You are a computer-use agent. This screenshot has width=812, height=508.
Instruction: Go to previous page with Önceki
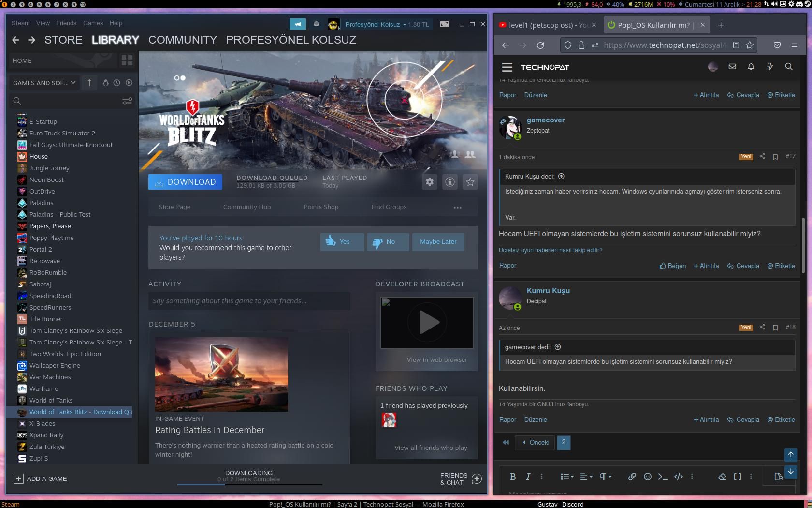[x=535, y=443]
